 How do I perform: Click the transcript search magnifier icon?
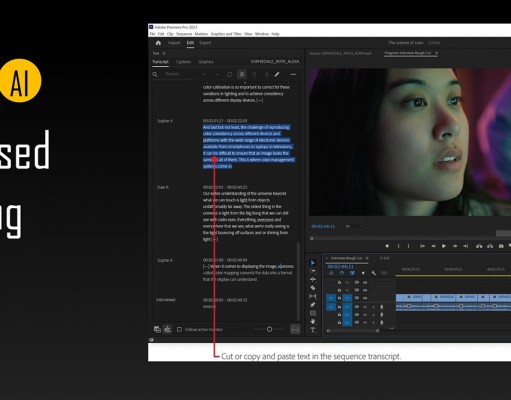[x=155, y=74]
